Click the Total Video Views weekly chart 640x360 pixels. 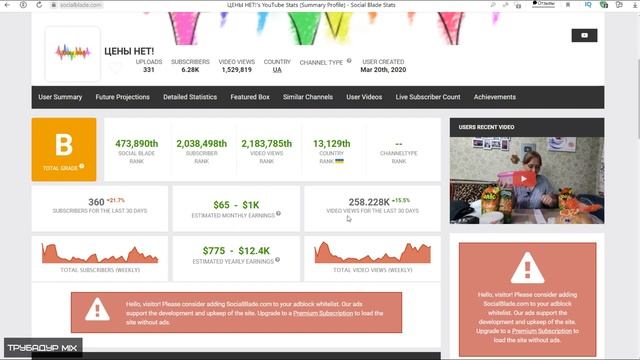[x=373, y=253]
